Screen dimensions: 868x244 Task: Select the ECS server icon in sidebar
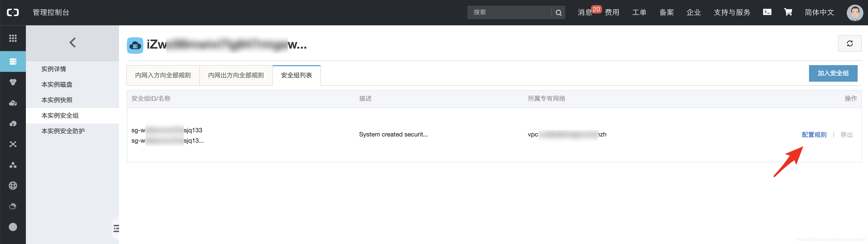click(13, 62)
